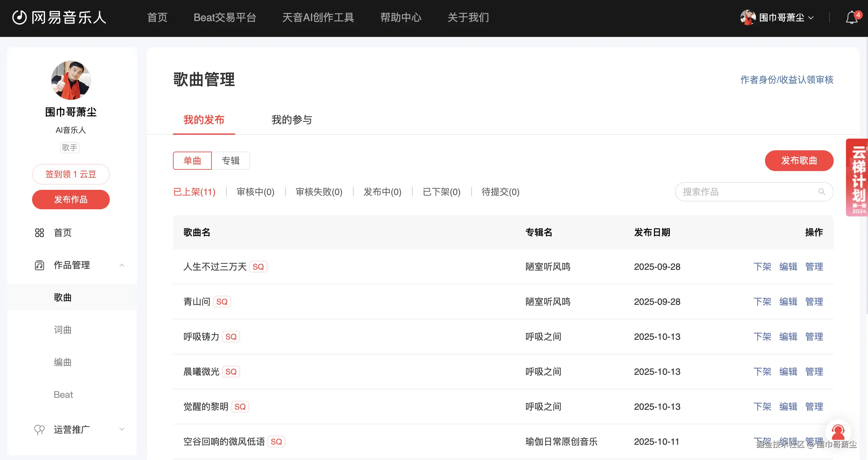
Task: Switch to the 我的参与 tab
Action: 292,120
